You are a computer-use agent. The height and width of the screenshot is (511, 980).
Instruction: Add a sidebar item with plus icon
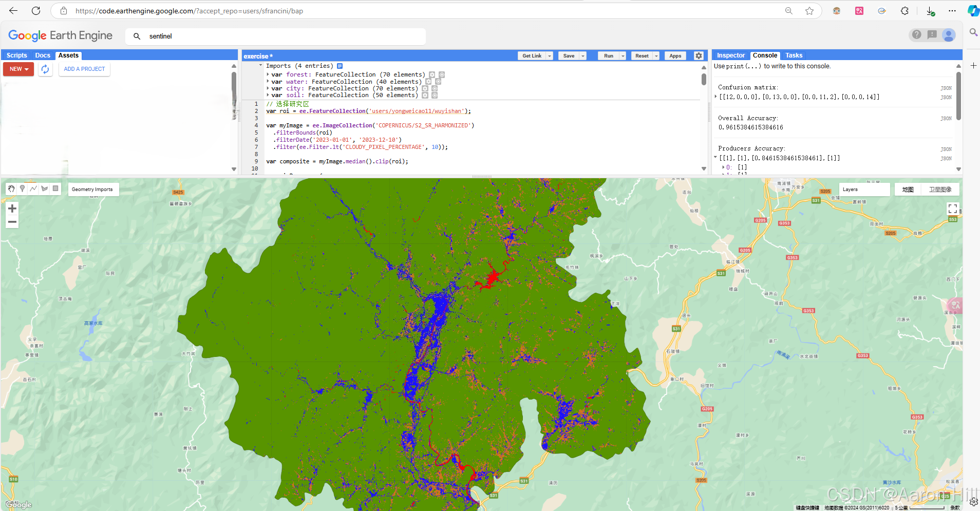click(x=973, y=65)
